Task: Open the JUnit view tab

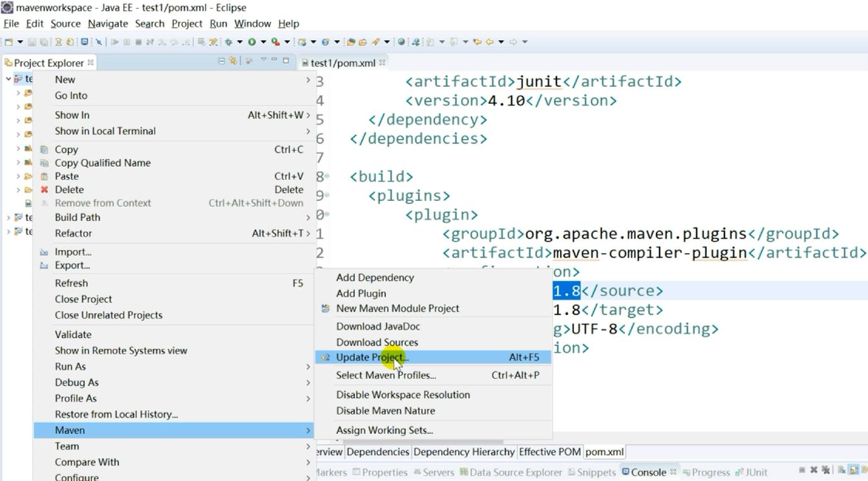Action: pyautogui.click(x=752, y=472)
